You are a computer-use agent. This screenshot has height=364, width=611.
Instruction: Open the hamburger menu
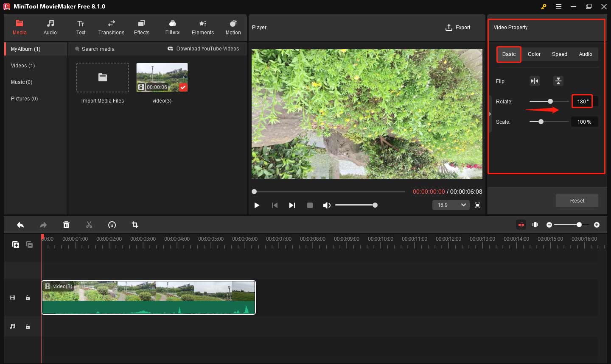[x=558, y=7]
